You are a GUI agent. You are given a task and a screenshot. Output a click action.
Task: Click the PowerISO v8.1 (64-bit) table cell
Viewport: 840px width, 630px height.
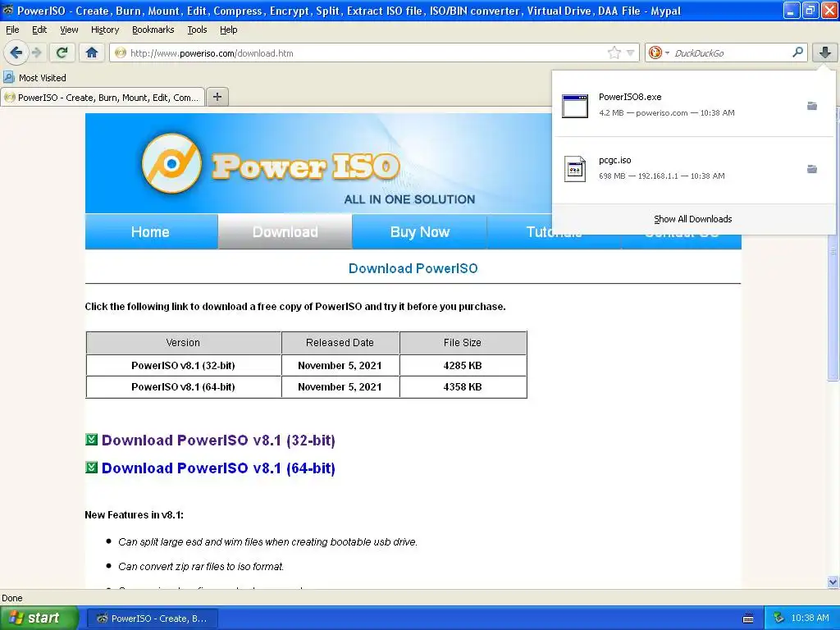[x=183, y=387]
